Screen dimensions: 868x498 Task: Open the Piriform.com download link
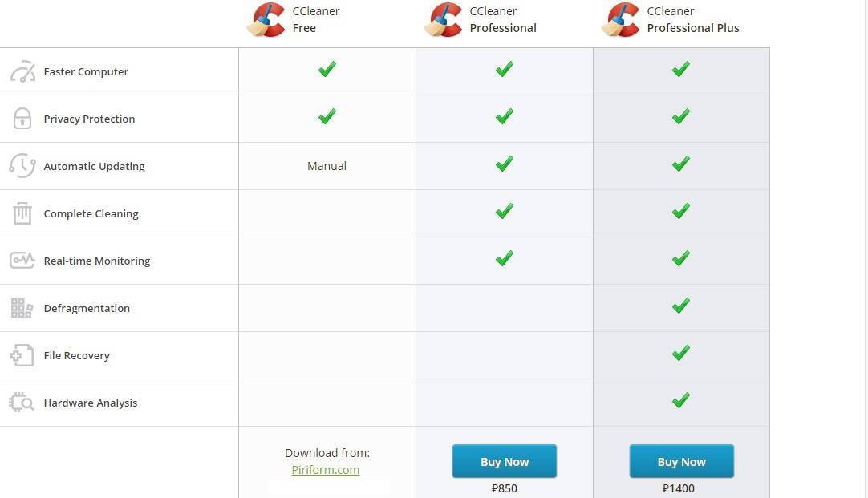(326, 470)
